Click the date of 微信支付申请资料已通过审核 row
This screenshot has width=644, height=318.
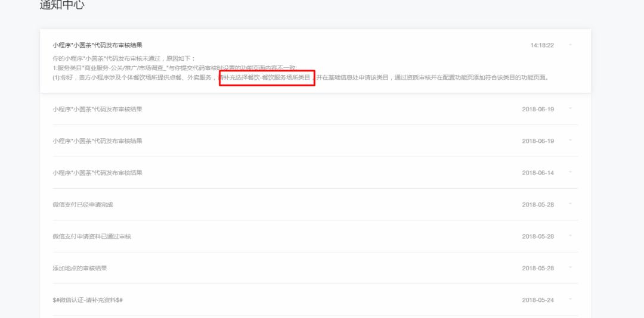[538, 236]
